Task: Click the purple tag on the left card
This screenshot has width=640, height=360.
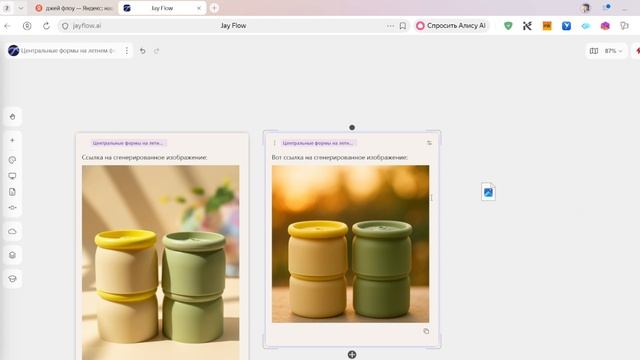Action: pos(128,143)
